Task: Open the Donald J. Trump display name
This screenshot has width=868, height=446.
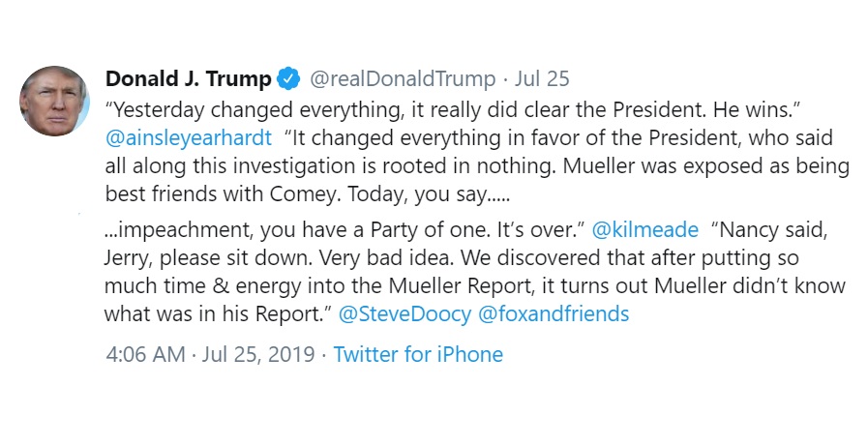Action: coord(189,79)
